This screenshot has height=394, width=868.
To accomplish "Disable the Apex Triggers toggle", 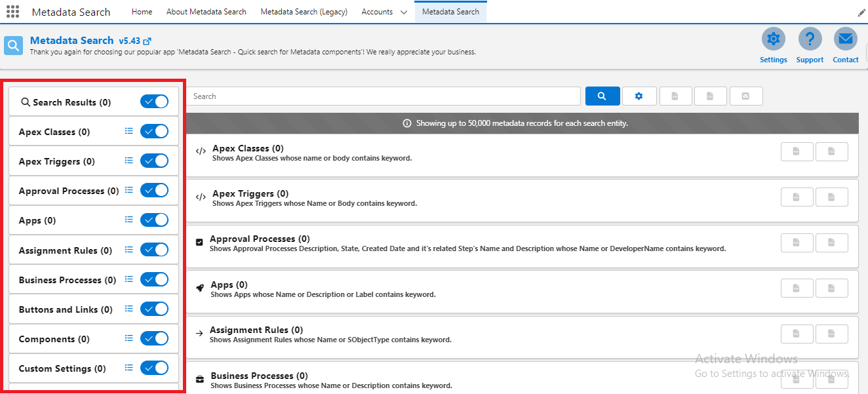I will click(x=155, y=161).
